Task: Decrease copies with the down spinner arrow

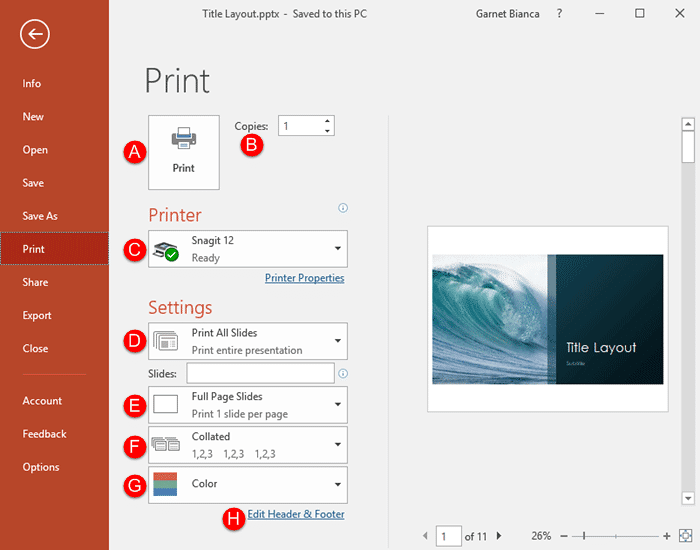Action: tap(327, 130)
